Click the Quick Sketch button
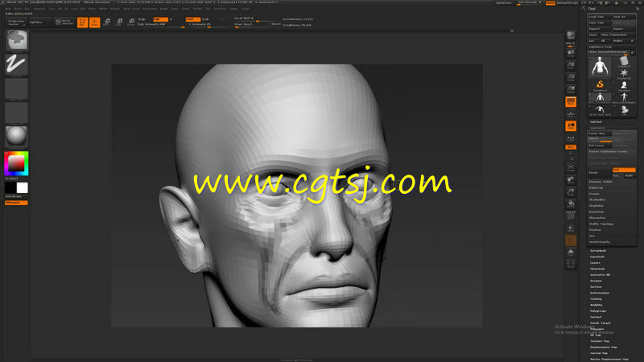This screenshot has width=644, height=362. tap(64, 22)
